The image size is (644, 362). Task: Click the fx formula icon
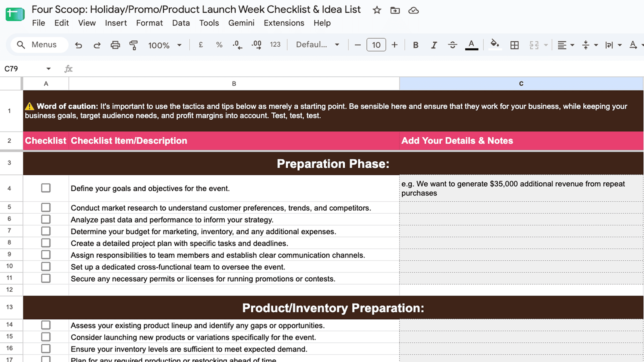(x=68, y=69)
